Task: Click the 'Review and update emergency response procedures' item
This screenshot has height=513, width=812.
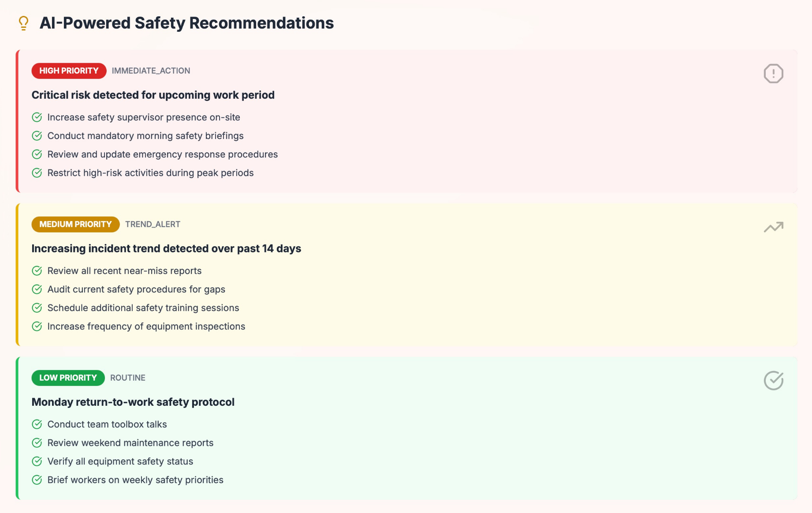Action: (162, 154)
